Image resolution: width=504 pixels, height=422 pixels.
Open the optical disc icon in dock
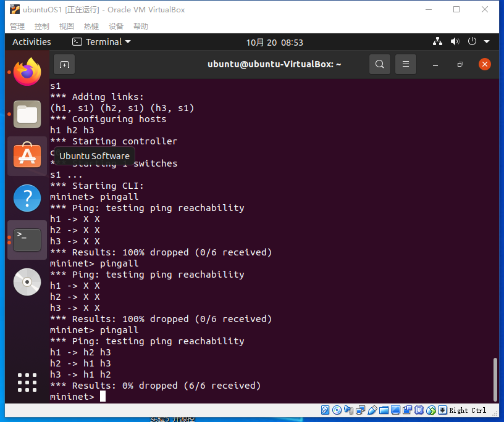27,282
